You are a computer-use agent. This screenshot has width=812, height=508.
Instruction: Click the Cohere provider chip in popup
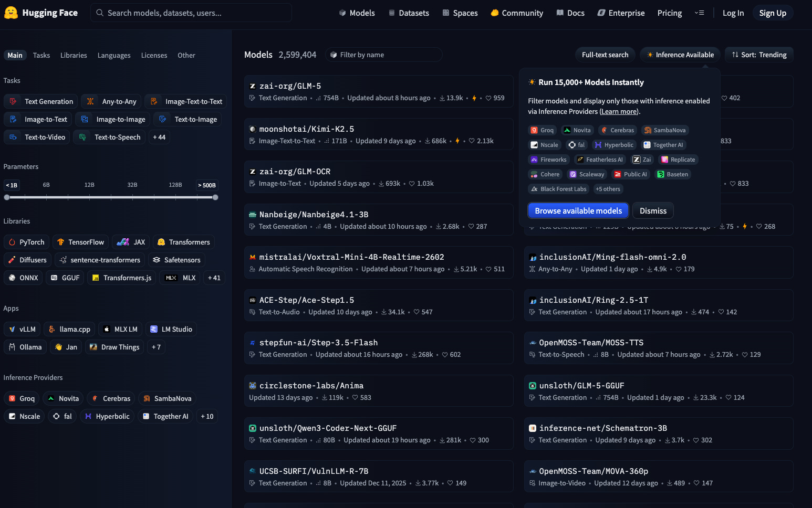tap(545, 174)
